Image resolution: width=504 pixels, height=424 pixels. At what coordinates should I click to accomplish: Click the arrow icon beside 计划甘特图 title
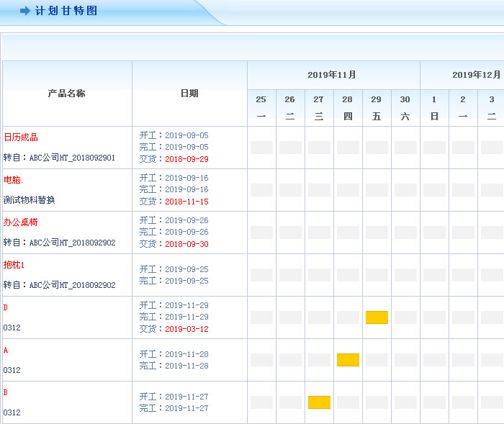[24, 11]
